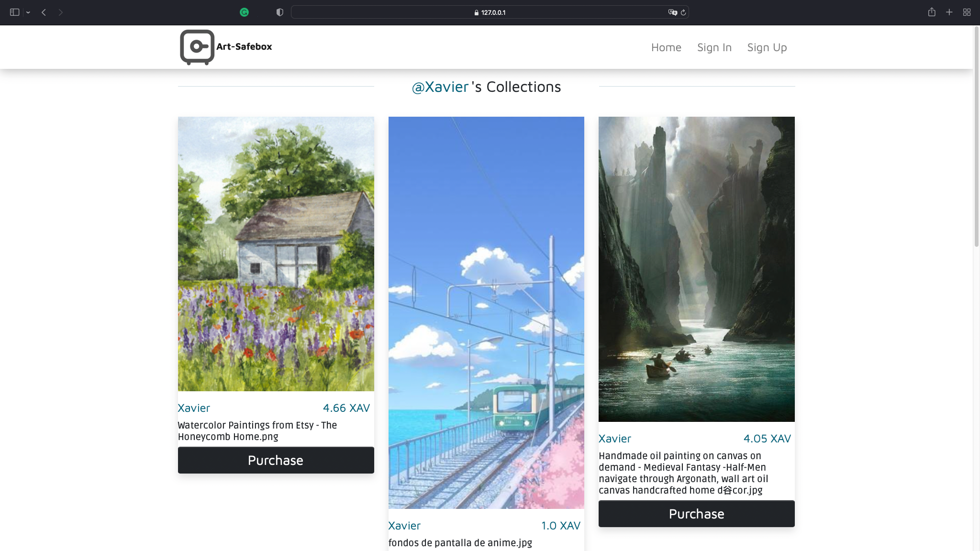Purchase the Honeycomb Home watercolor painting
The image size is (980, 551).
(276, 460)
